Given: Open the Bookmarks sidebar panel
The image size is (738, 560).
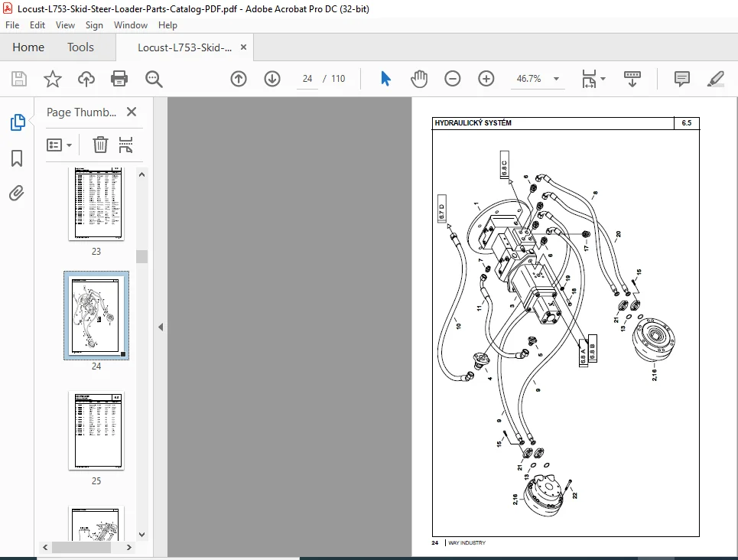Looking at the screenshot, I should 17,158.
